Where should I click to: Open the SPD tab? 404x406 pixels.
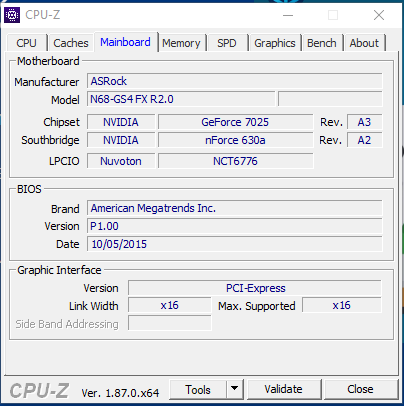click(227, 43)
